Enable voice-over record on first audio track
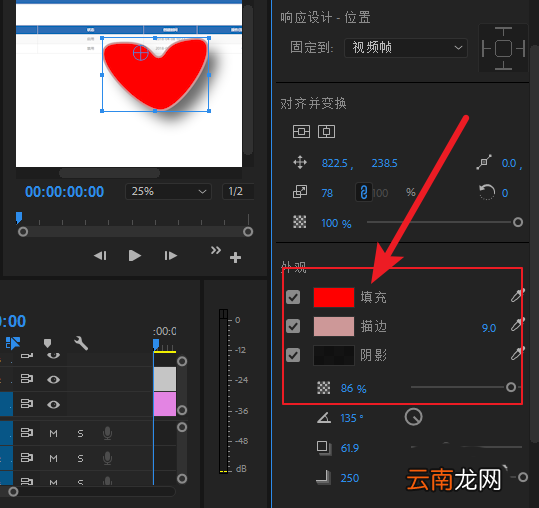 (108, 433)
